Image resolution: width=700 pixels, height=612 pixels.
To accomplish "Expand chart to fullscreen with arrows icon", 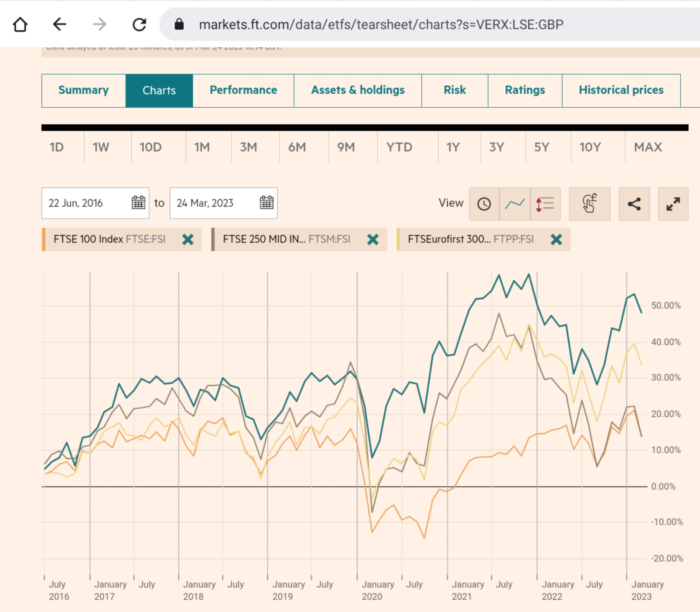I will 673,204.
